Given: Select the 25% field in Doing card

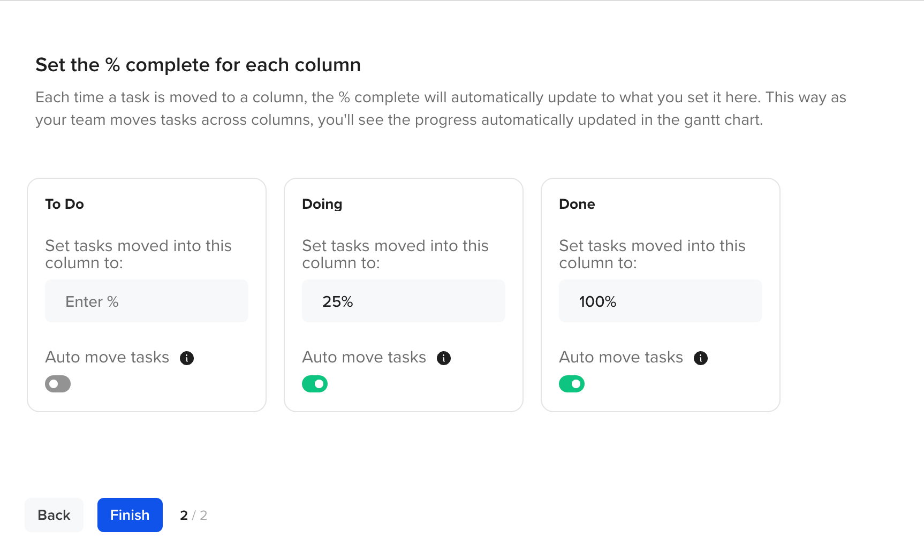Looking at the screenshot, I should (x=404, y=301).
